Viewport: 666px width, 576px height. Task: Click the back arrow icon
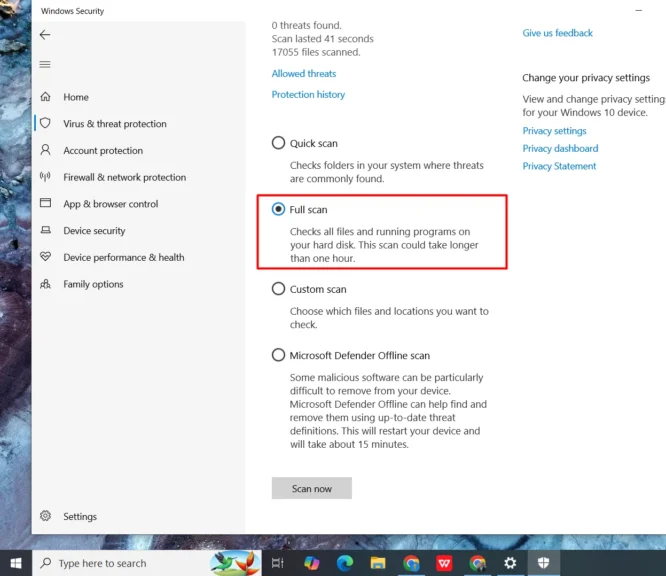pyautogui.click(x=45, y=35)
